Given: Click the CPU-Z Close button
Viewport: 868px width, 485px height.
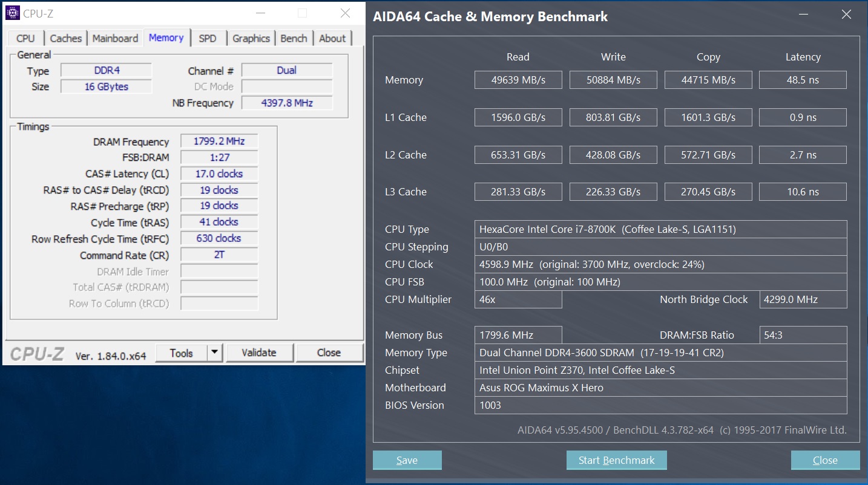Looking at the screenshot, I should (x=329, y=353).
